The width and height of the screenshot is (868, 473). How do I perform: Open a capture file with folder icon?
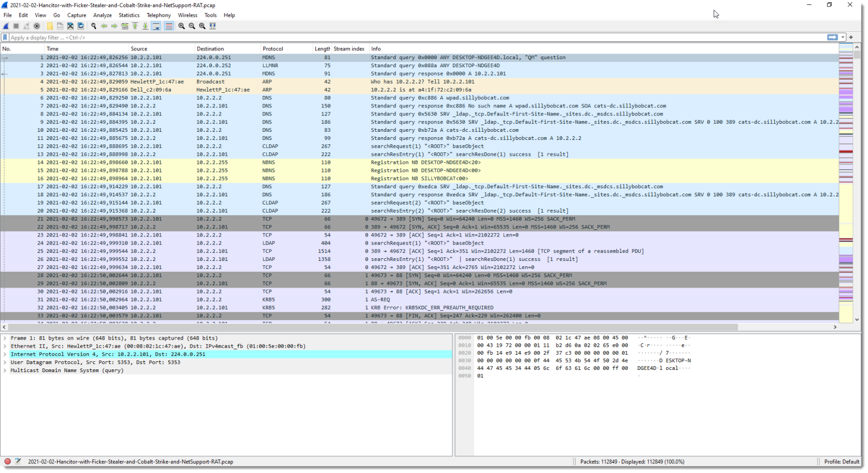50,26
